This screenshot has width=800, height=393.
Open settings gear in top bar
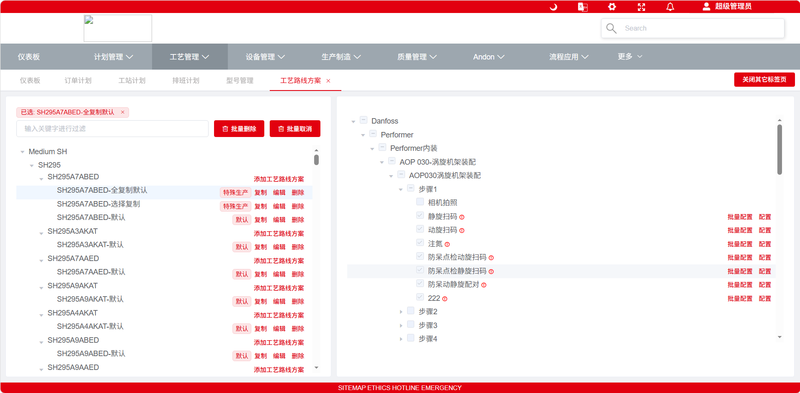(x=612, y=7)
